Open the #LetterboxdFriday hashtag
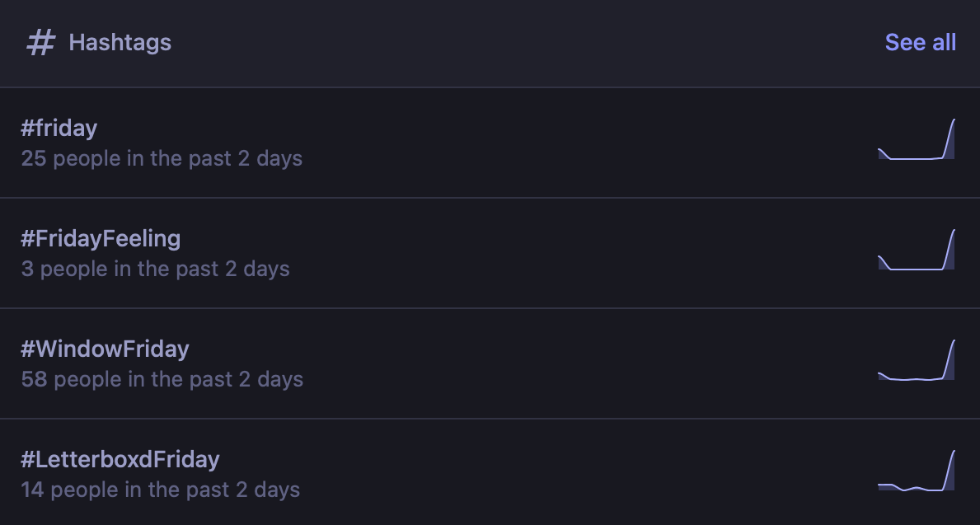This screenshot has width=980, height=525. pos(120,459)
